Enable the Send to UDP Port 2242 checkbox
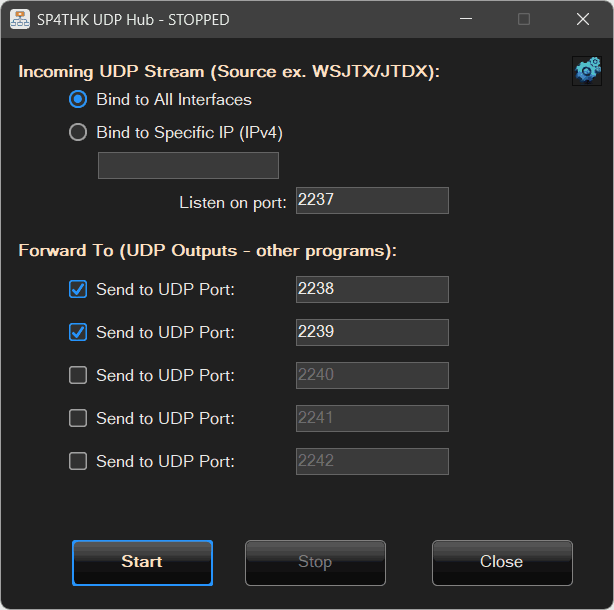The image size is (614, 610). point(78,461)
